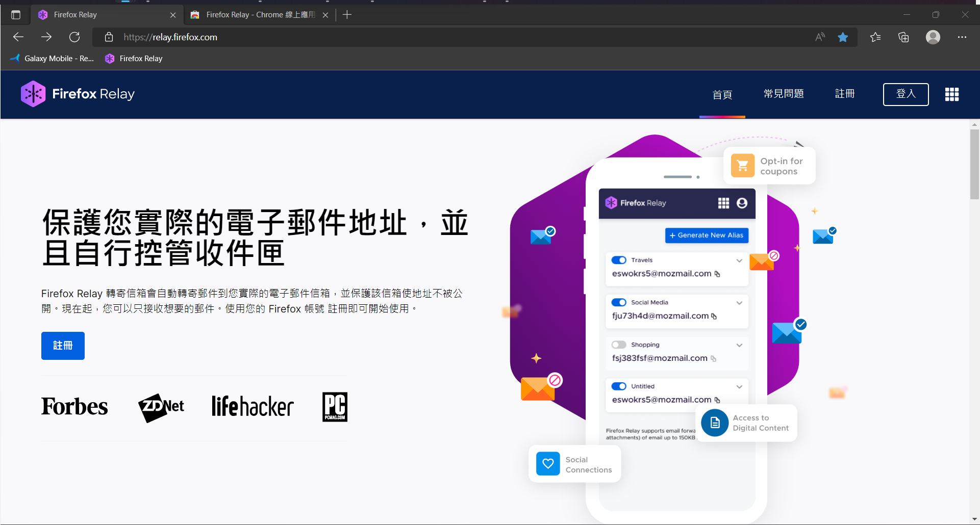Close the Firefox Relay Chrome 線上應用 tab
980x525 pixels.
325,15
